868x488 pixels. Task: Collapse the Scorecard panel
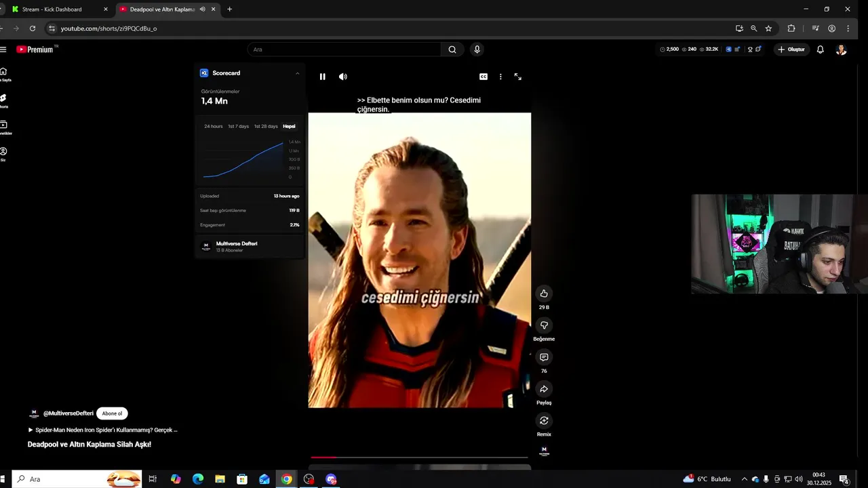tap(297, 73)
